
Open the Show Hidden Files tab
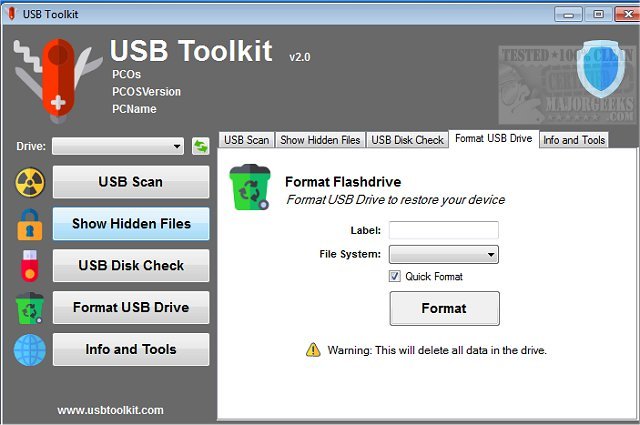click(x=320, y=140)
